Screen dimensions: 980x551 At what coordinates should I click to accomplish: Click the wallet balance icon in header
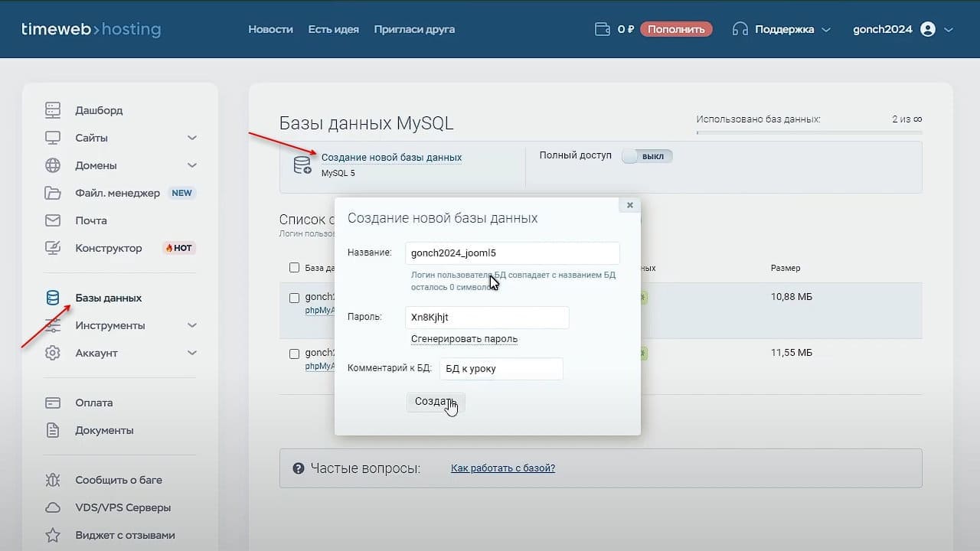(x=603, y=29)
